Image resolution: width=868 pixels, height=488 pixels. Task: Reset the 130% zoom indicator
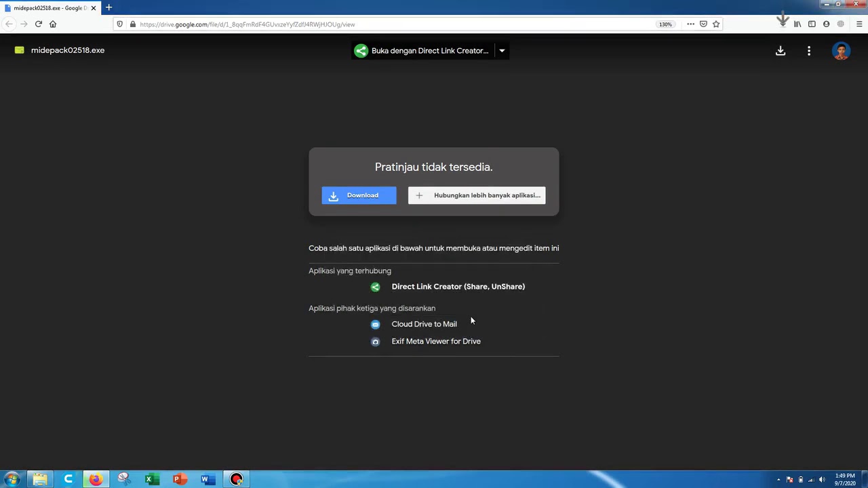pyautogui.click(x=665, y=24)
